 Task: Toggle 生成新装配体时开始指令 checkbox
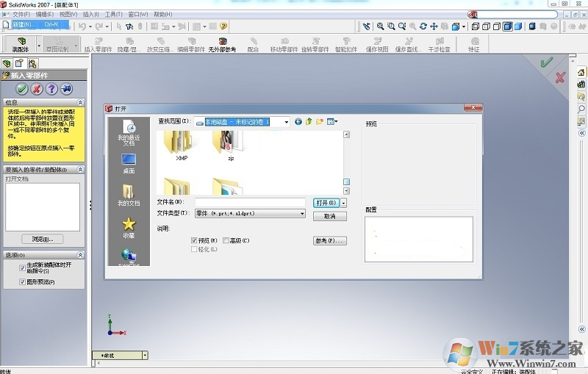22,267
